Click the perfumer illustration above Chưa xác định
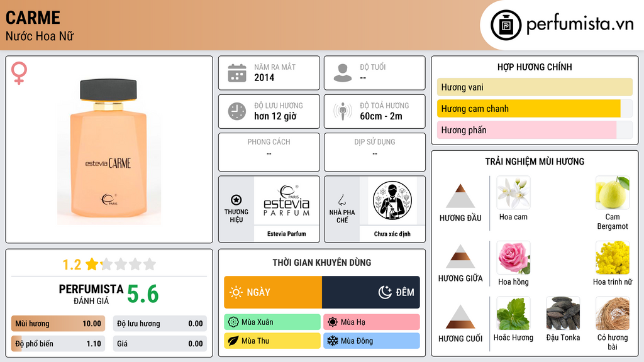 pos(392,200)
